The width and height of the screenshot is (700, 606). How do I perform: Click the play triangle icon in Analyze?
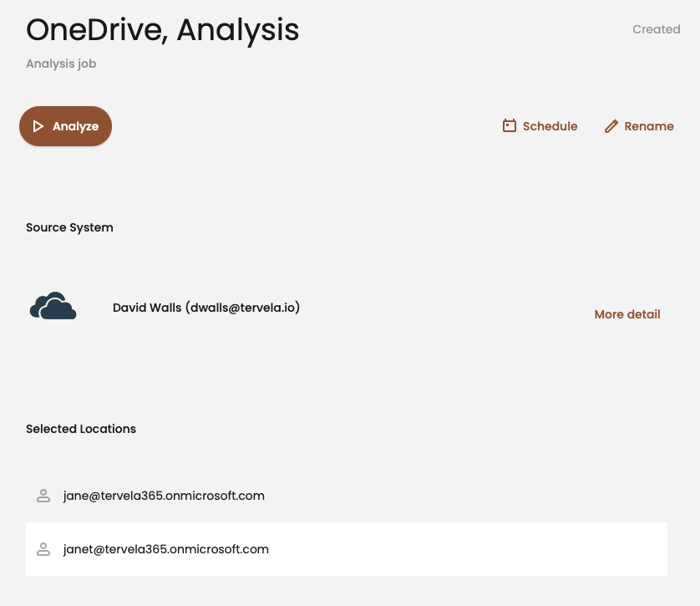[x=38, y=126]
